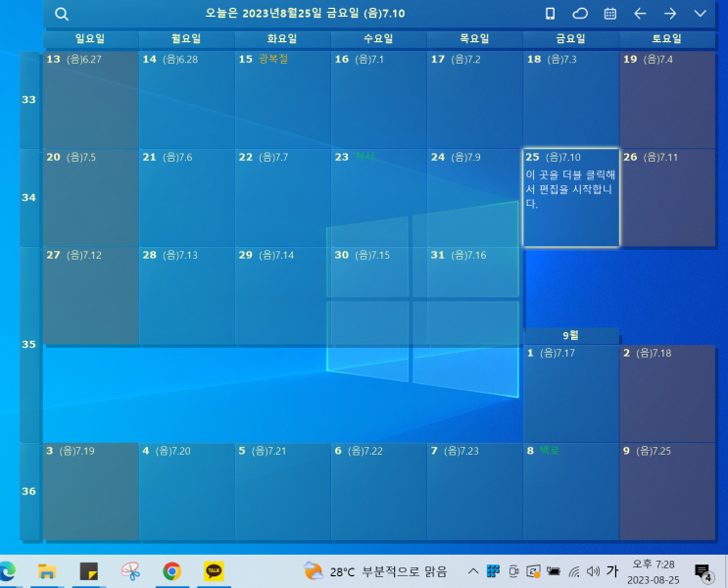Select August 13 day cell
The width and height of the screenshot is (728, 588).
pyautogui.click(x=90, y=99)
